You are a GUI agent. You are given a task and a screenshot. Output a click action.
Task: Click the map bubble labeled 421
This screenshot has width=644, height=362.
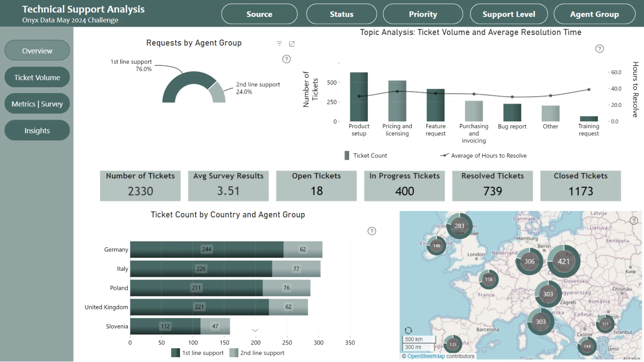pyautogui.click(x=563, y=261)
